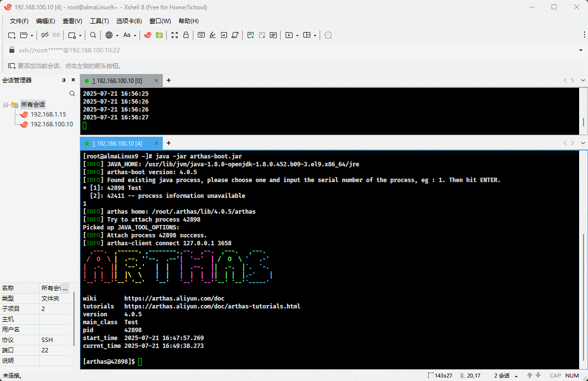The height and width of the screenshot is (381, 588).
Task: Open upper pane tab list dropdown
Action: pos(583,80)
